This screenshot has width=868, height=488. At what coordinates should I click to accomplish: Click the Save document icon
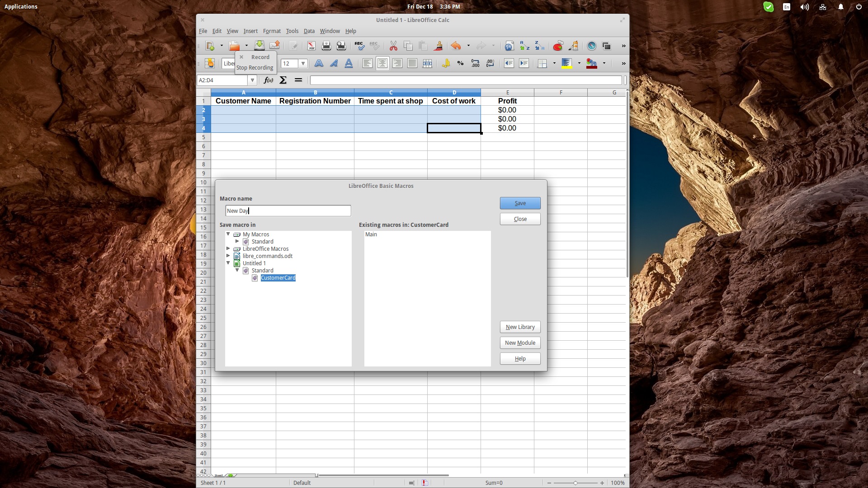259,46
